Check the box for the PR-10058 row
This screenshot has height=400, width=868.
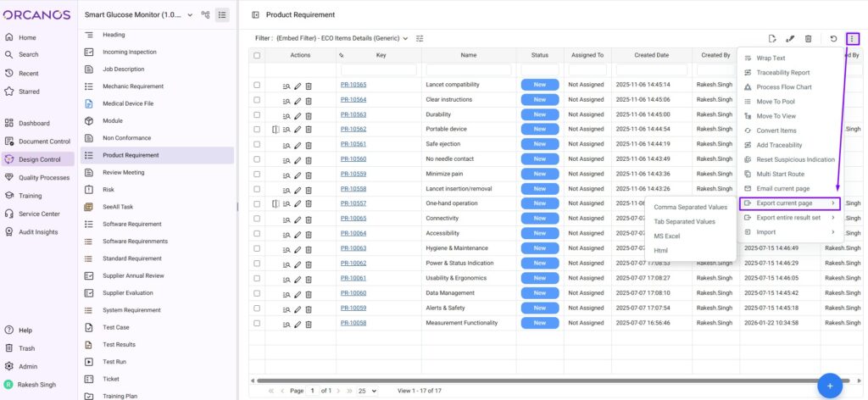pyautogui.click(x=257, y=323)
